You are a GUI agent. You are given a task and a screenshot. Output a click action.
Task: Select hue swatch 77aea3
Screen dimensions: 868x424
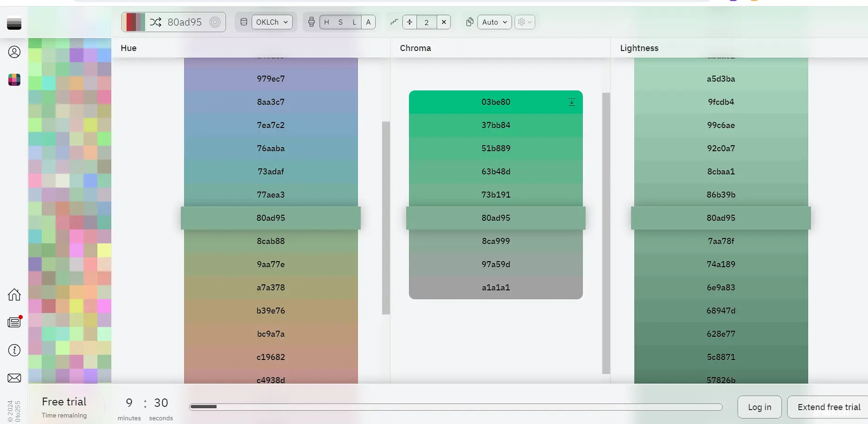pos(271,195)
